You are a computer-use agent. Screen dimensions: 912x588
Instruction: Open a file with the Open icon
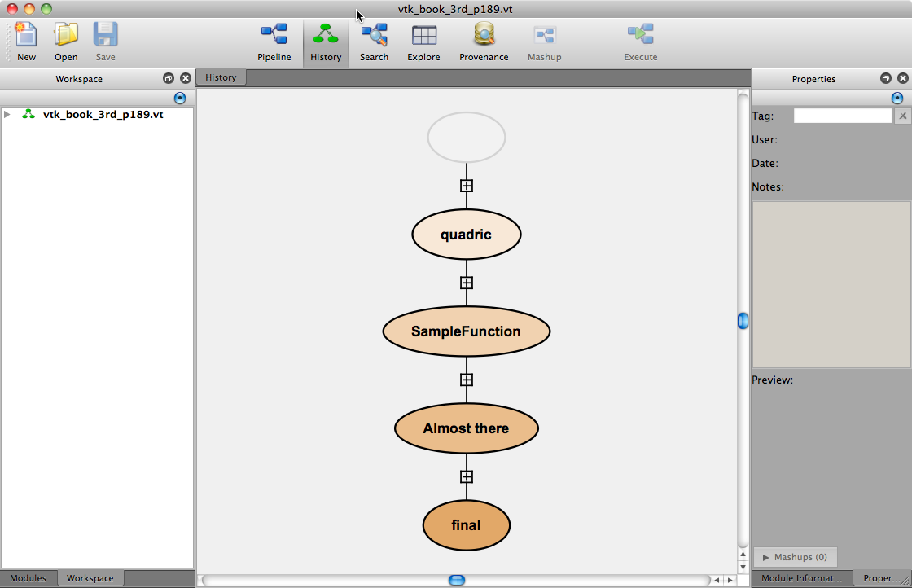click(66, 41)
